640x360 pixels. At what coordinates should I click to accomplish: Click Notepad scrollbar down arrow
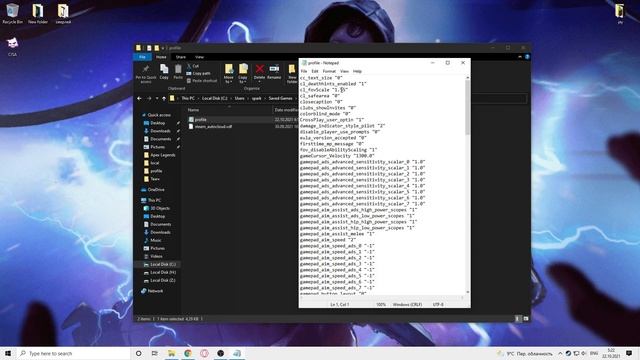click(x=467, y=293)
